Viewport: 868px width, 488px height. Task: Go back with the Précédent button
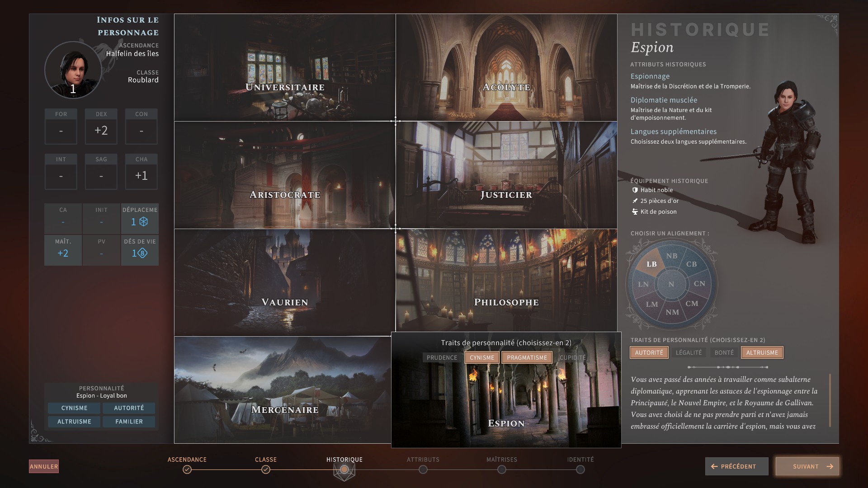tap(736, 466)
